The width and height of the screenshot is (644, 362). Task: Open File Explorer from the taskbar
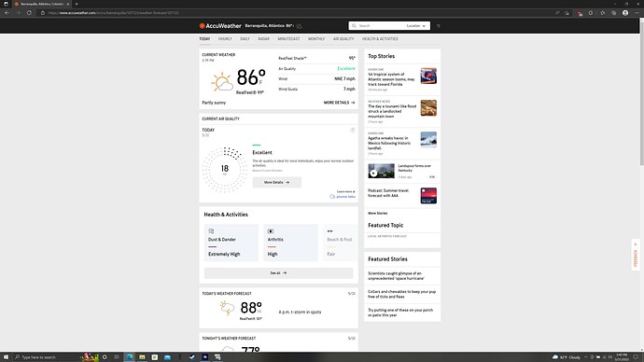coord(142,357)
